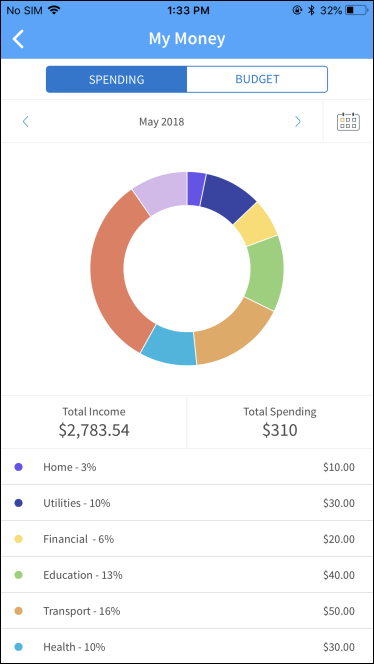The image size is (374, 664).
Task: Click the green dot beside Education
Action: 19,575
